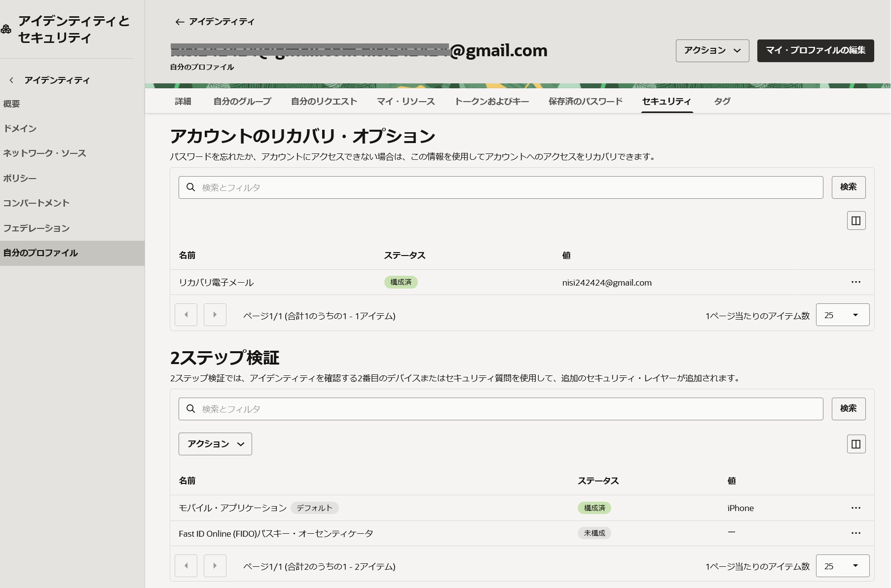The height and width of the screenshot is (588, 891).
Task: Open column settings icon for recovery table
Action: tap(856, 220)
